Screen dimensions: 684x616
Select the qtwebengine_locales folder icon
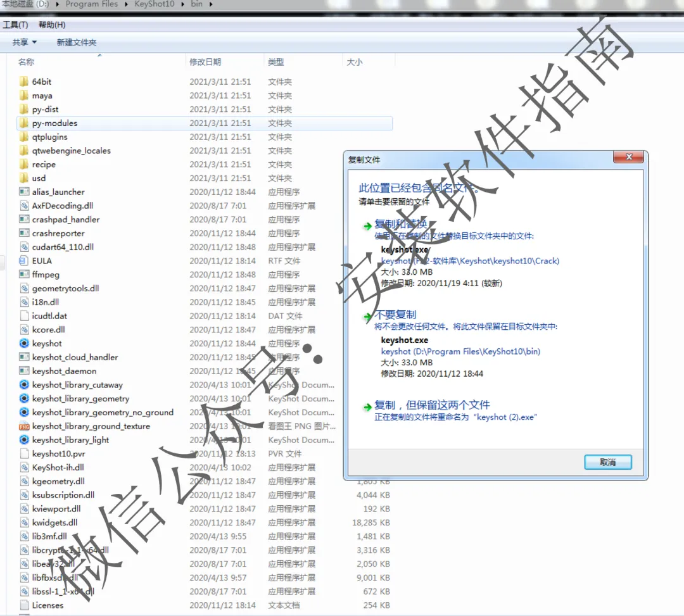(x=24, y=151)
